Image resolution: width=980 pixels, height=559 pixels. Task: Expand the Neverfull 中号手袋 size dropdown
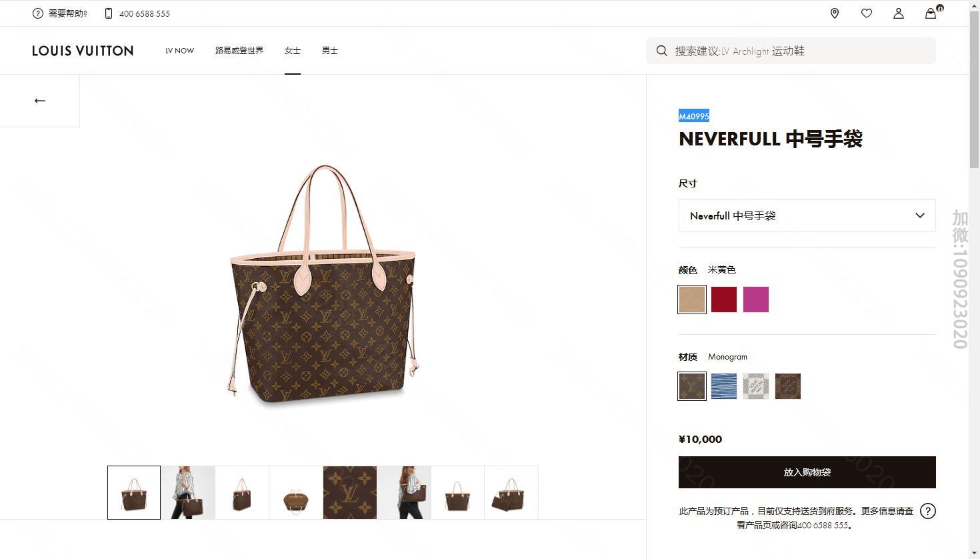coord(807,215)
